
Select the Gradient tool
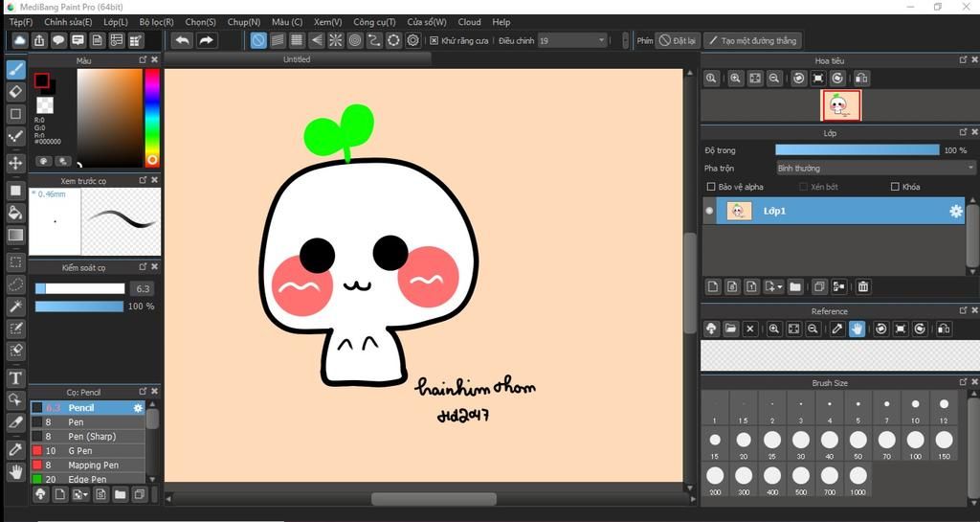[15, 235]
